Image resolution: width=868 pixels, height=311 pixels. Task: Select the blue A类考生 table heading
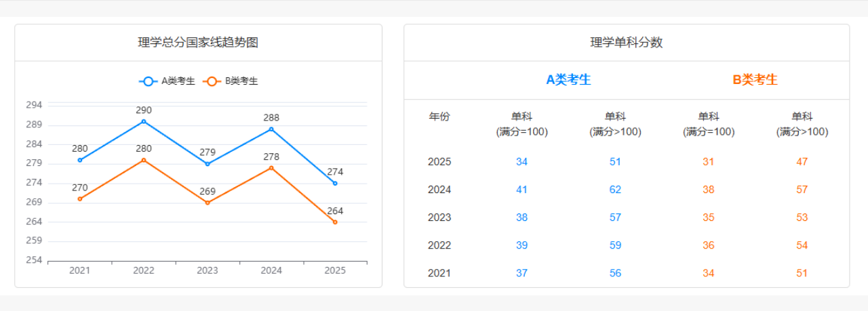pos(568,80)
